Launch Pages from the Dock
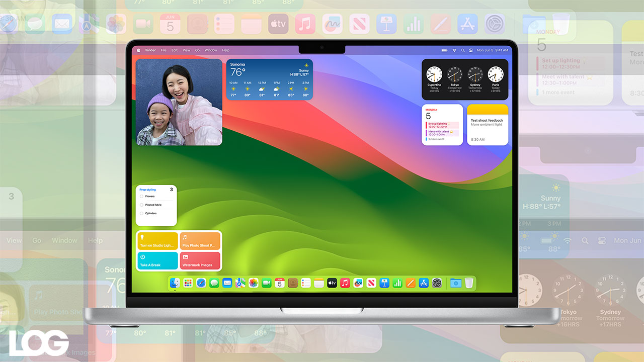 (x=410, y=283)
